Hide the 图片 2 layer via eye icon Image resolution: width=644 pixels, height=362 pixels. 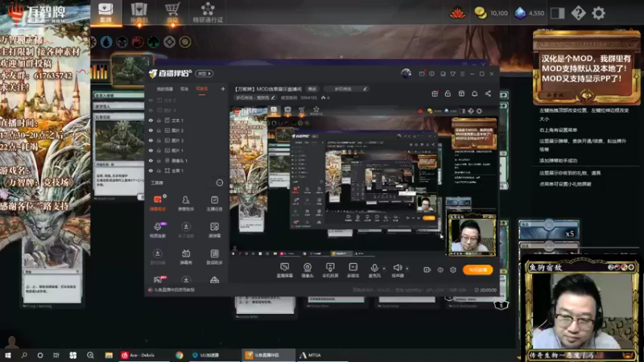point(151,130)
